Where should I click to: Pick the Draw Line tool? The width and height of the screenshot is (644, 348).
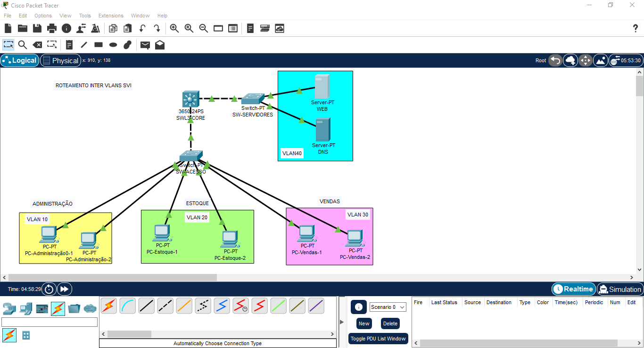[x=84, y=45]
